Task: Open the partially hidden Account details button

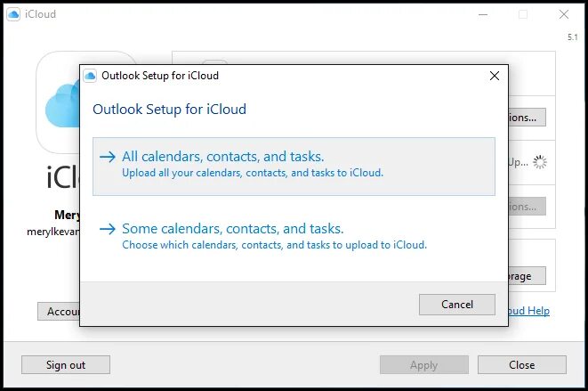Action: coord(59,311)
